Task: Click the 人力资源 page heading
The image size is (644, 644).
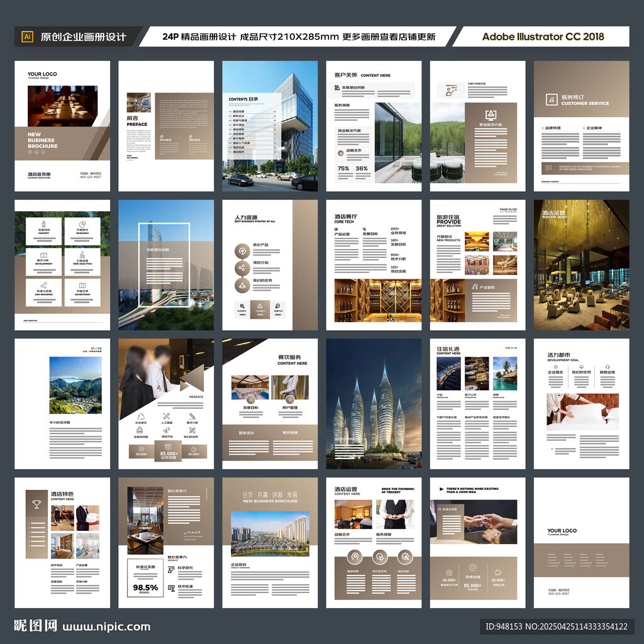Action: [x=246, y=217]
